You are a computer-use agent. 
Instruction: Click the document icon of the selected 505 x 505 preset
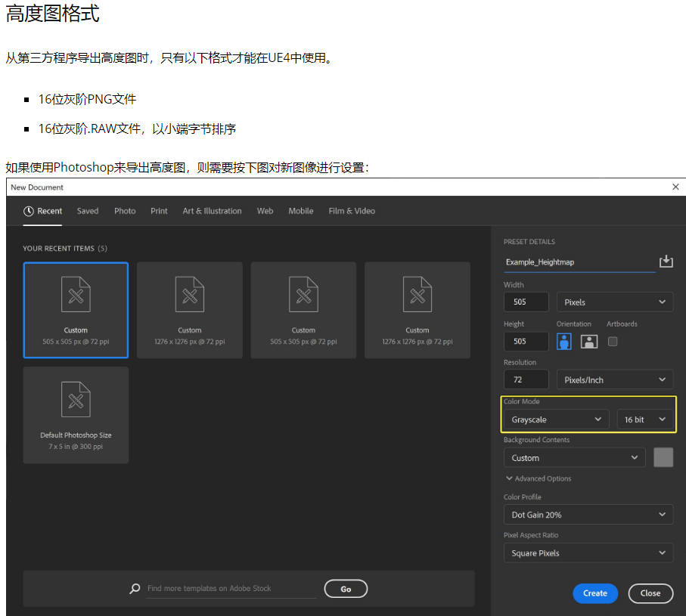(76, 294)
